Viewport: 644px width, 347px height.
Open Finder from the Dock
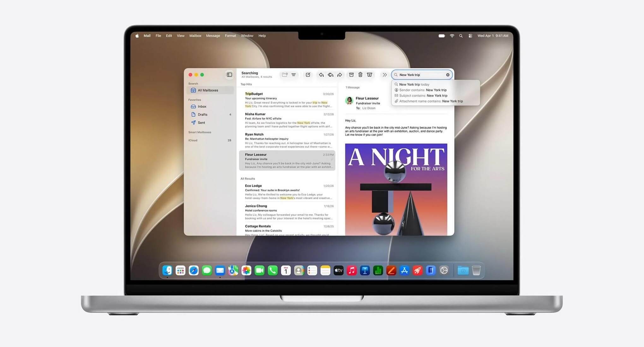click(167, 270)
